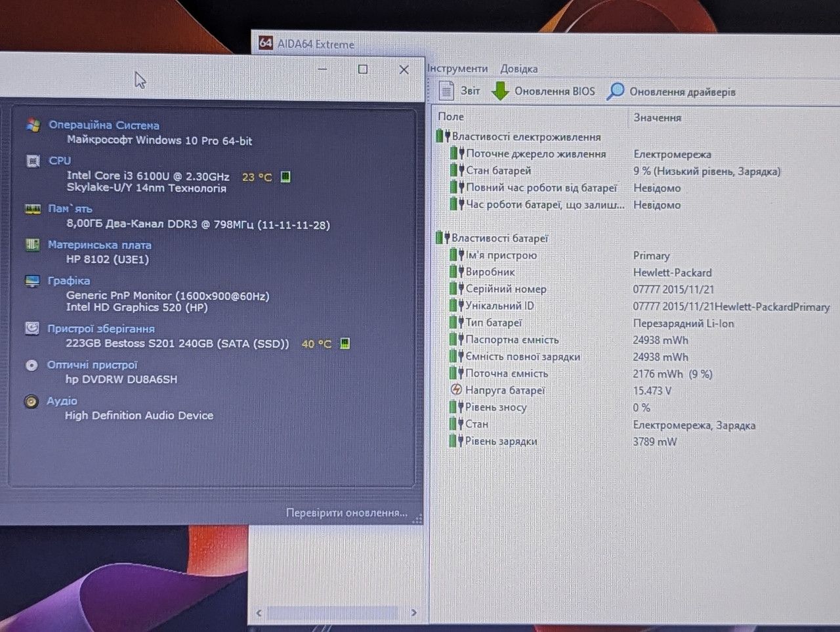Click the Майкрософт Windows 10 Pro 64-bit text

(x=159, y=140)
